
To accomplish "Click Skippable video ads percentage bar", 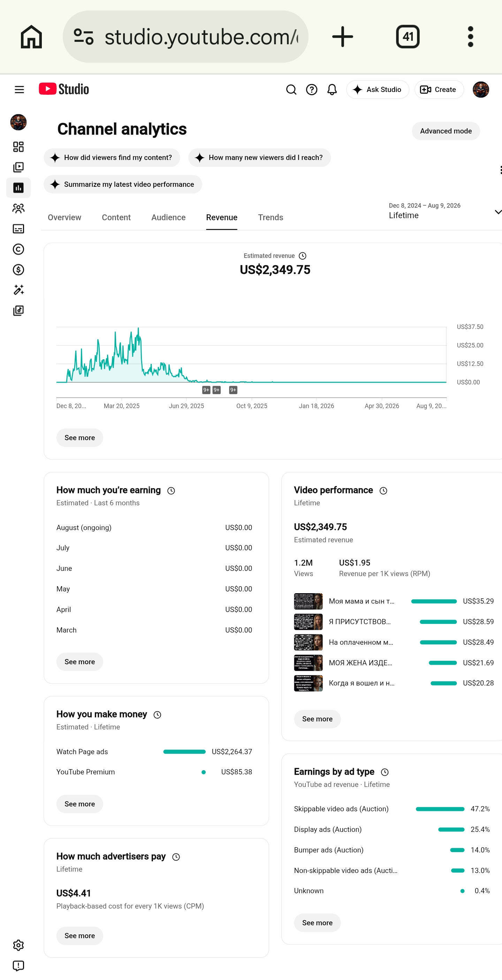I will coord(440,809).
